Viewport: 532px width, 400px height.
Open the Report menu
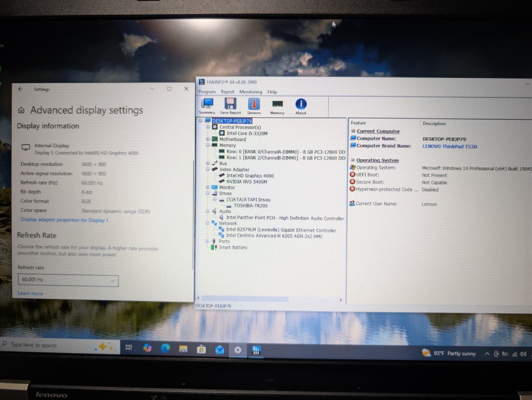click(x=227, y=92)
